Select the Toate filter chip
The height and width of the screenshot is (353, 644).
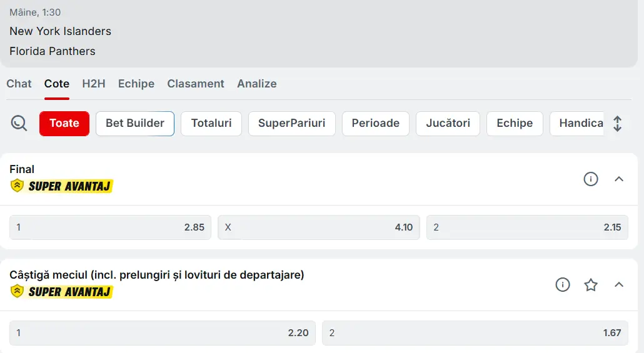click(x=64, y=124)
